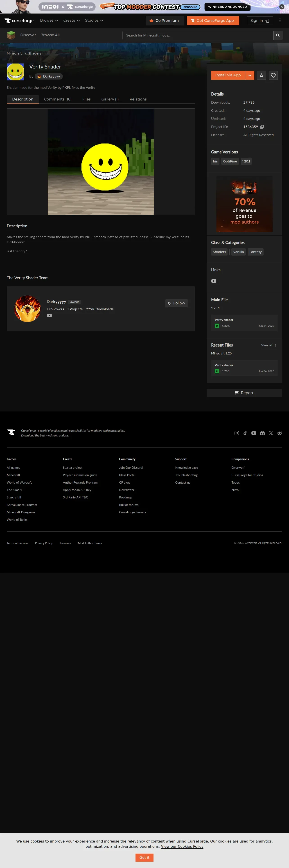Open the Vanilla category tag

[239, 252]
